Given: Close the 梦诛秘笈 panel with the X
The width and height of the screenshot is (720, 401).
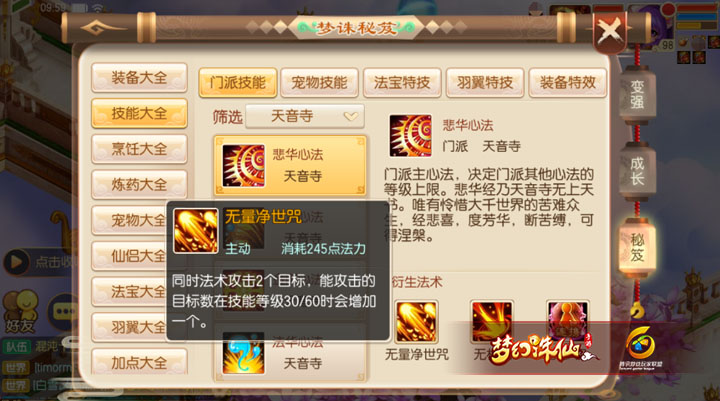Looking at the screenshot, I should click(609, 31).
